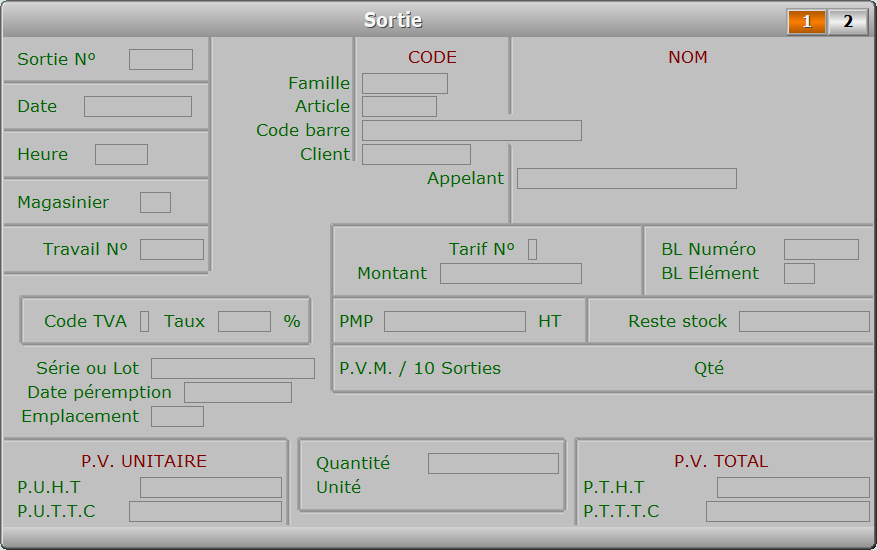Focus the Date field
The width and height of the screenshot is (877, 550).
(137, 106)
